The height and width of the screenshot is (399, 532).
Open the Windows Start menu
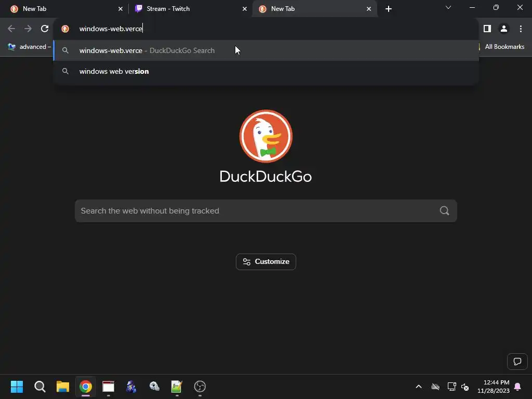pyautogui.click(x=17, y=387)
